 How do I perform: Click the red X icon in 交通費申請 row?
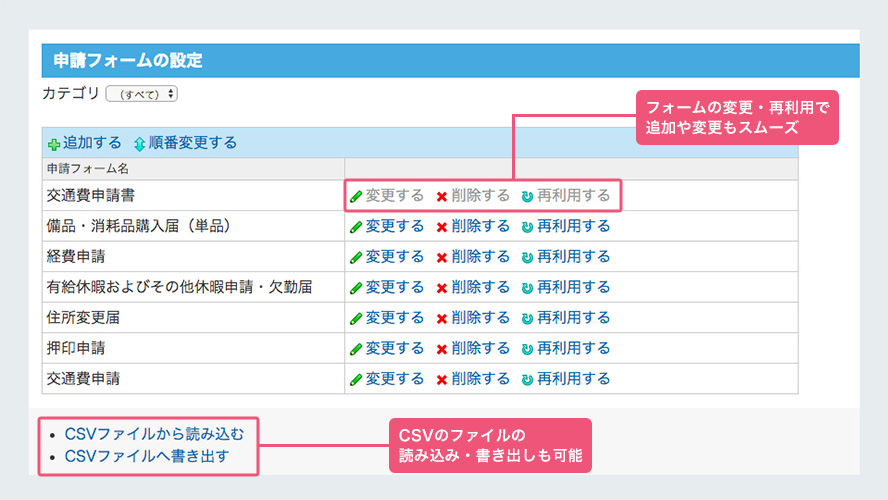441,380
